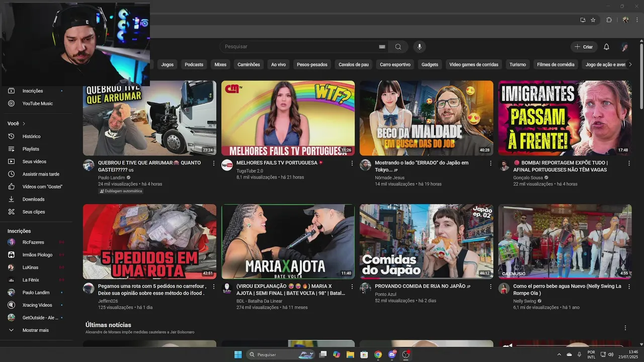The height and width of the screenshot is (362, 644).
Task: Bookmark this page with star icon
Action: 593,20
